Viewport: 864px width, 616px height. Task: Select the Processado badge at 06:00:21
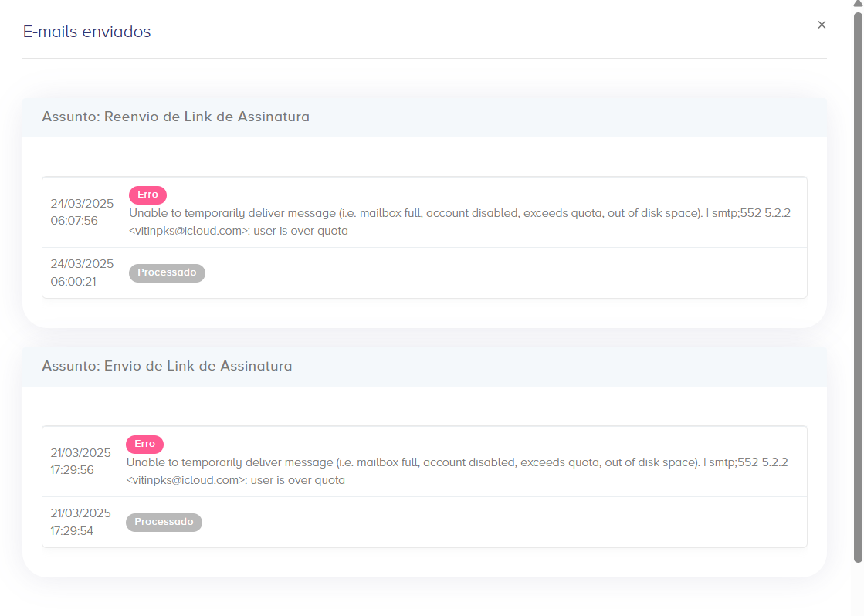167,273
